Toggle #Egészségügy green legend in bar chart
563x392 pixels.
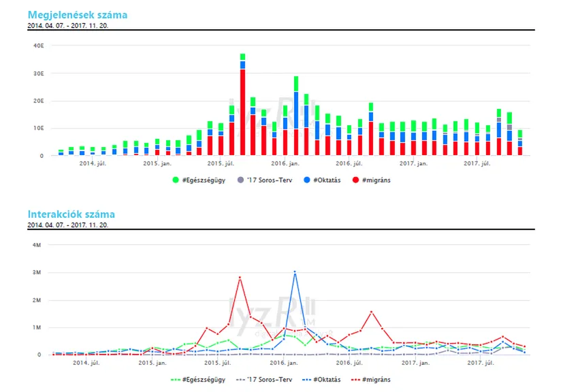pos(197,180)
